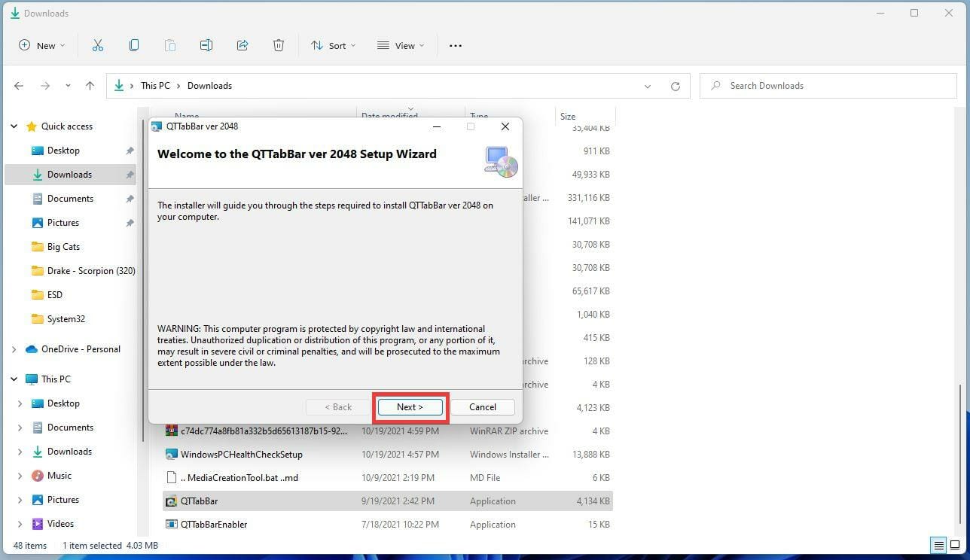
Task: Open the View menu
Action: click(399, 45)
